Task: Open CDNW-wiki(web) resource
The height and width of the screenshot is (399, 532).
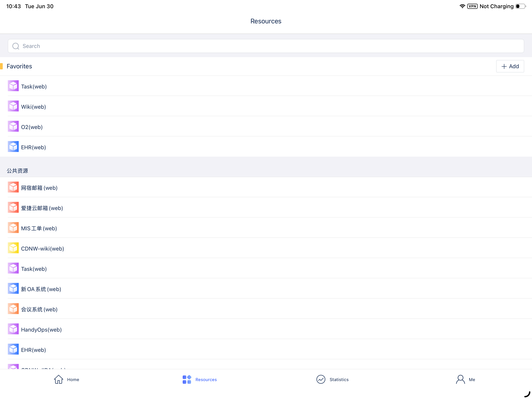Action: (266, 248)
